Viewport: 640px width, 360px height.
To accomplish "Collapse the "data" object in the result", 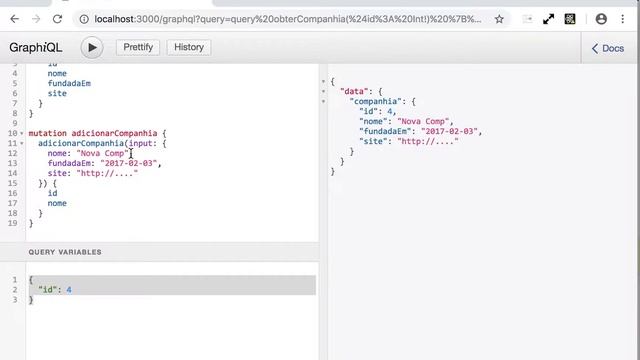I will coord(323,91).
